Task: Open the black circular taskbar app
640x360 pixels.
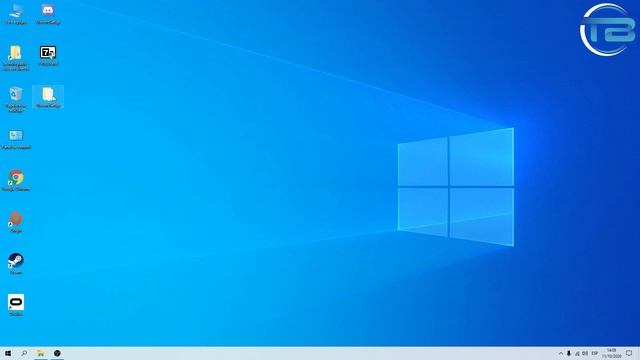Action: coord(57,353)
